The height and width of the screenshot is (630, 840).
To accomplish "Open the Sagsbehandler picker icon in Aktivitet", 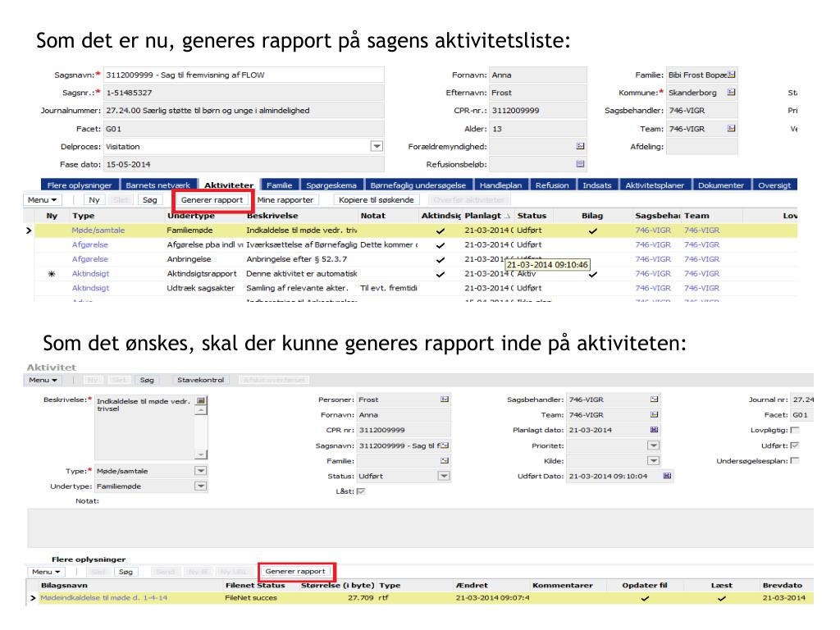I will point(654,399).
